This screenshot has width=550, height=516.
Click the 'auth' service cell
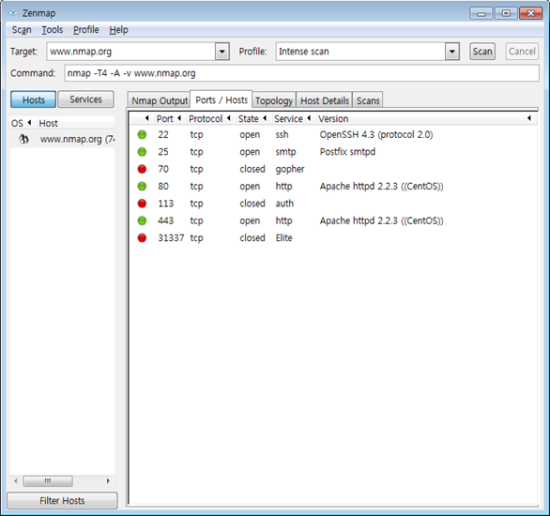[284, 203]
